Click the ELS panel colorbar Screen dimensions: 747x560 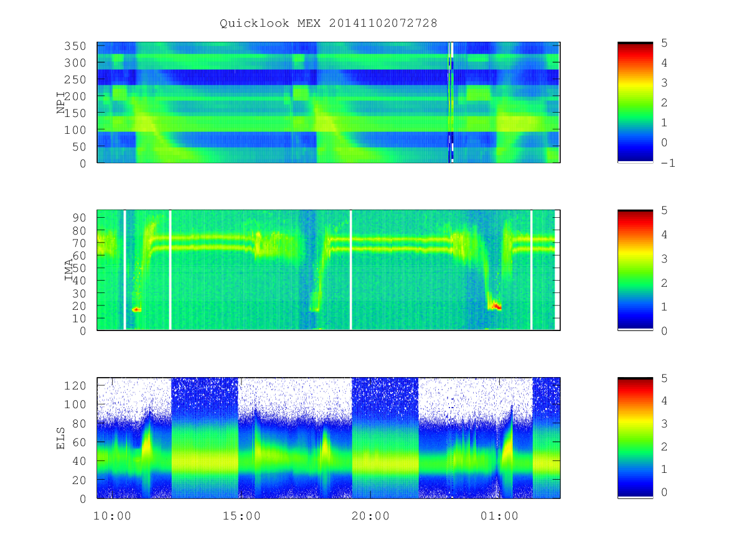635,438
